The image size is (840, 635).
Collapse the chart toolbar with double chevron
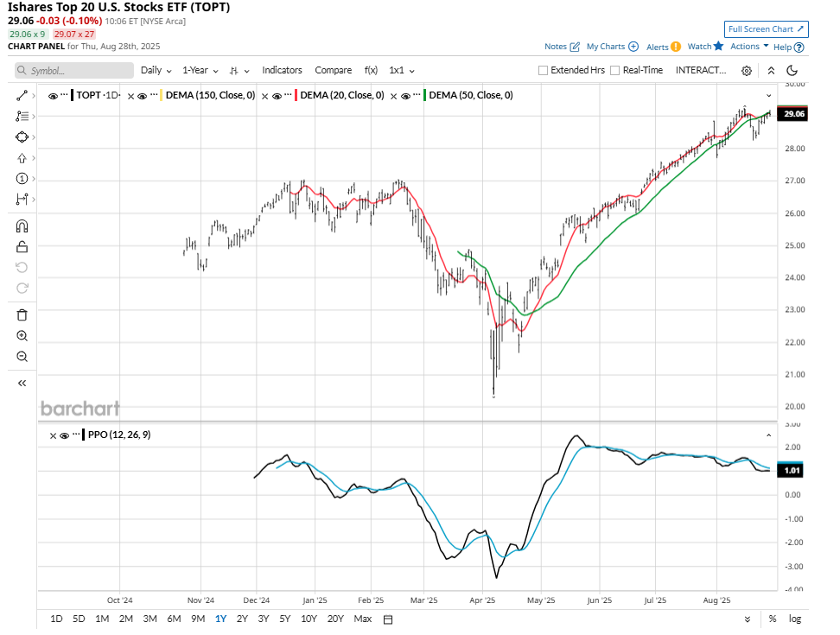click(771, 71)
